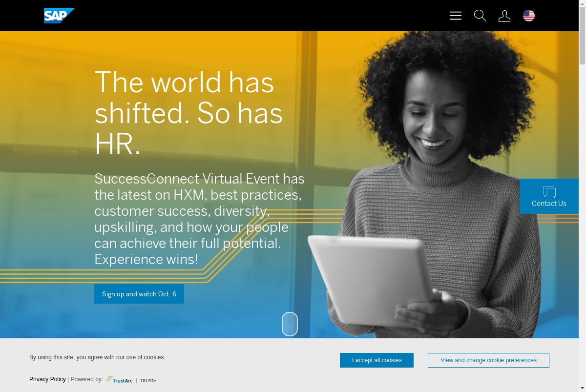Accept all cookies
The height and width of the screenshot is (392, 586).
[377, 360]
